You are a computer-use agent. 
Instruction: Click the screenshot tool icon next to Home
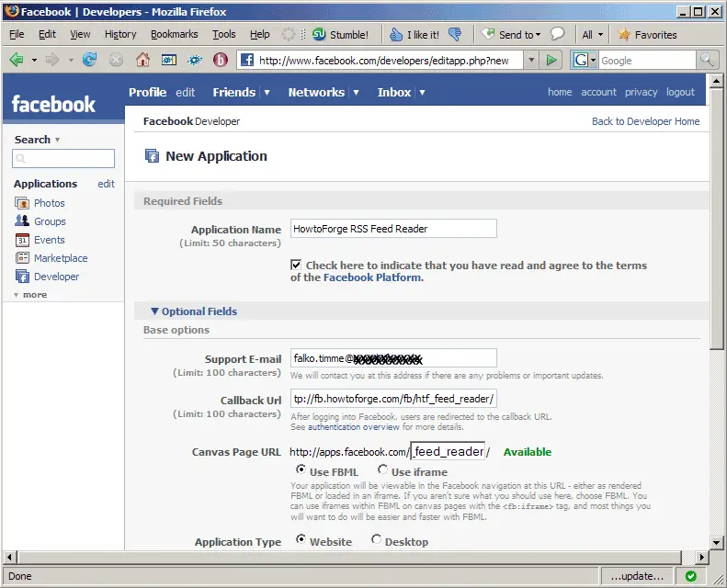point(169,60)
